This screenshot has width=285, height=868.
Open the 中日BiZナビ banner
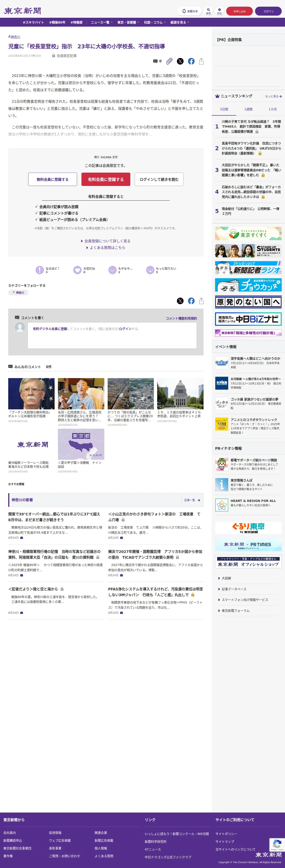[x=248, y=319]
